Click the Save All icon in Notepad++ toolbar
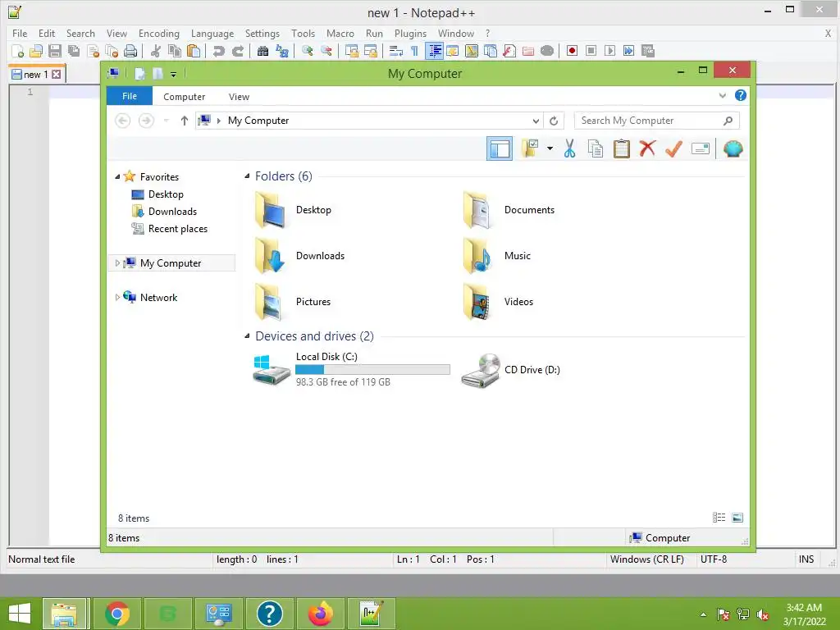This screenshot has height=630, width=840. [73, 51]
